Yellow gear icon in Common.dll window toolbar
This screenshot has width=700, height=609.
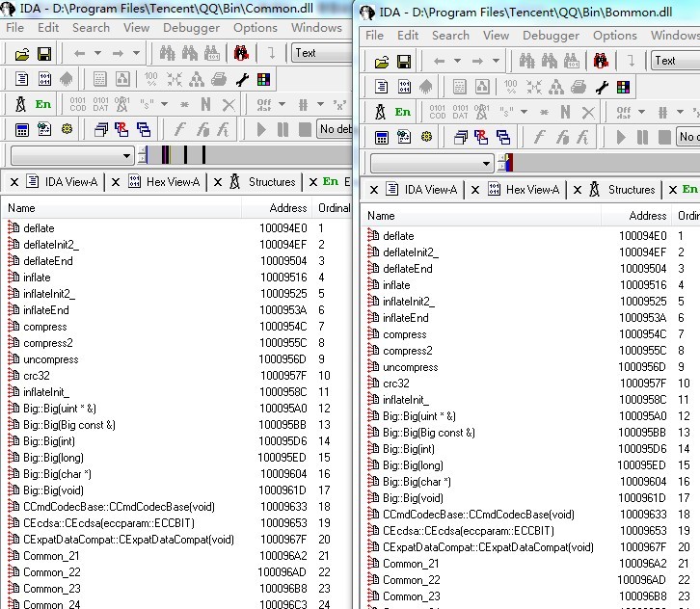67,129
